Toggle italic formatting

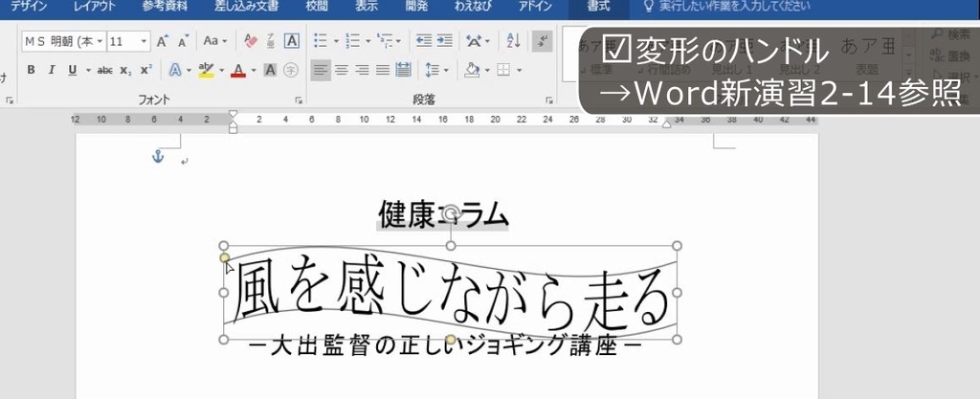click(x=52, y=70)
